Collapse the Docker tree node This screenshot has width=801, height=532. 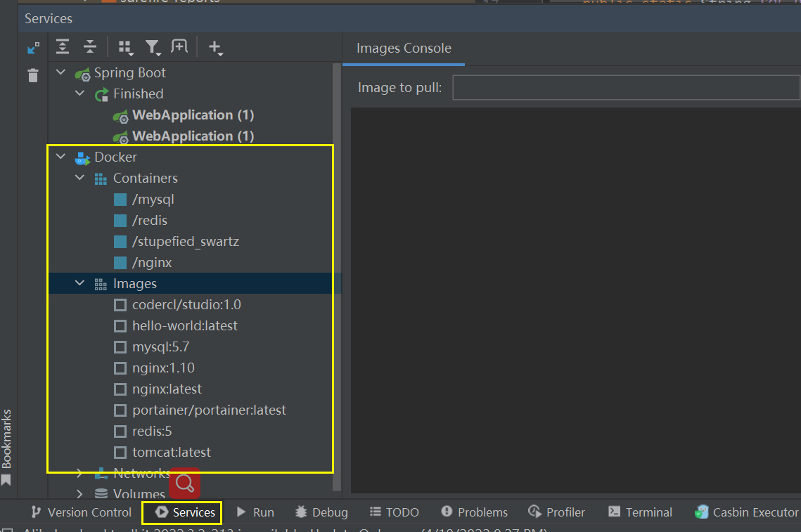tap(60, 156)
